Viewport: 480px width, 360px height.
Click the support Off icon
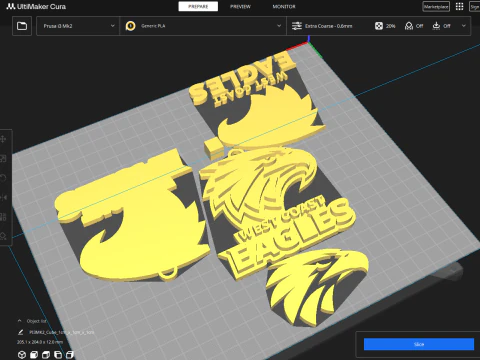pyautogui.click(x=409, y=26)
